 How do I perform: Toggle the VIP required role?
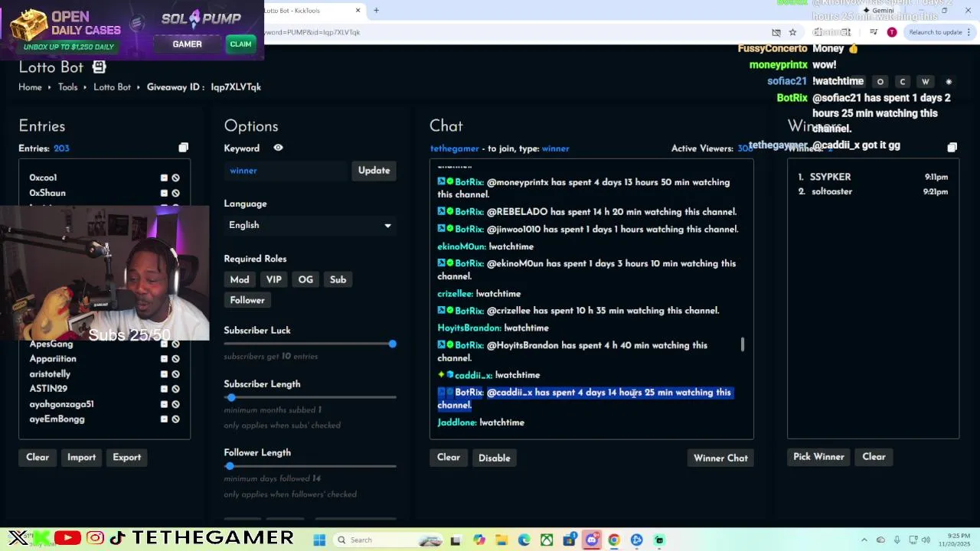273,279
